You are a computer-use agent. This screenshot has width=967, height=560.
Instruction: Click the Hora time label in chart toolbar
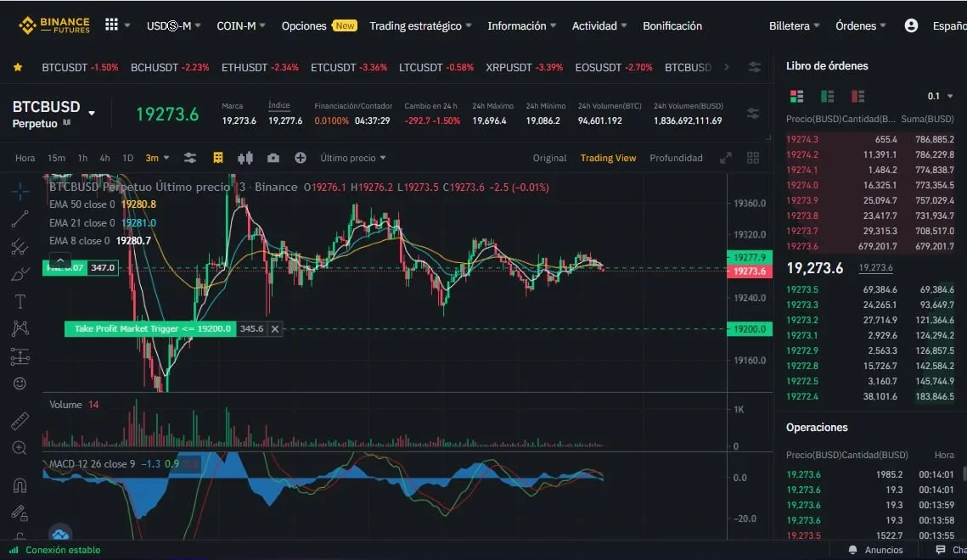(25, 159)
